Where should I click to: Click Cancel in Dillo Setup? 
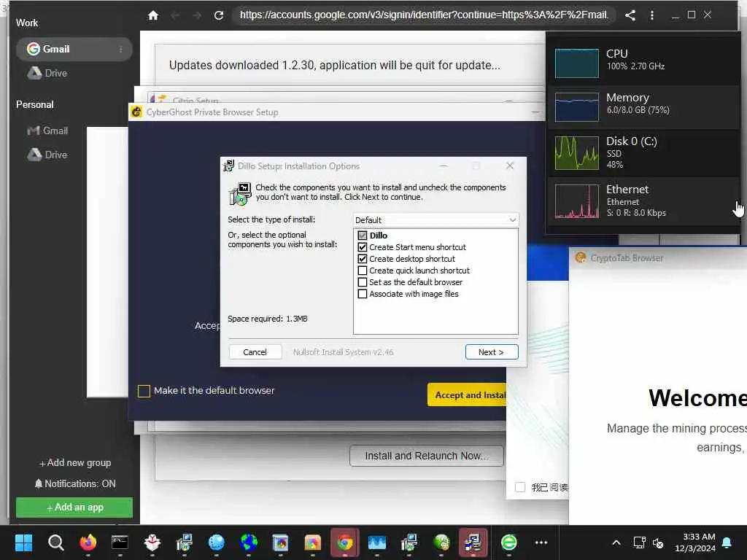click(255, 352)
